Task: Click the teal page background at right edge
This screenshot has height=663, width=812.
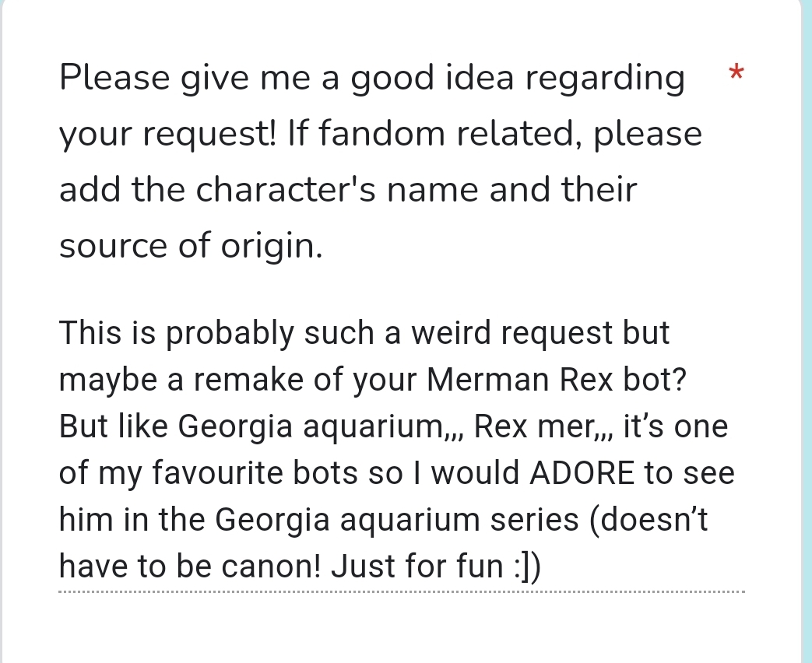Action: point(807,331)
